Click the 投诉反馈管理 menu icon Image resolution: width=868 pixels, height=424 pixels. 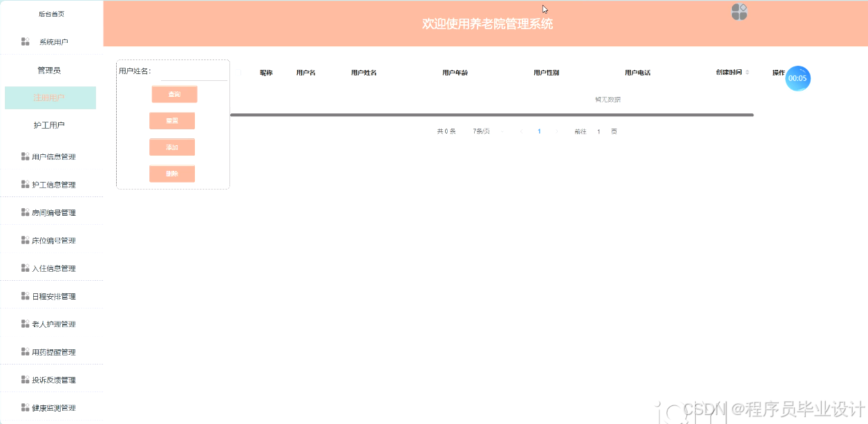(26, 380)
